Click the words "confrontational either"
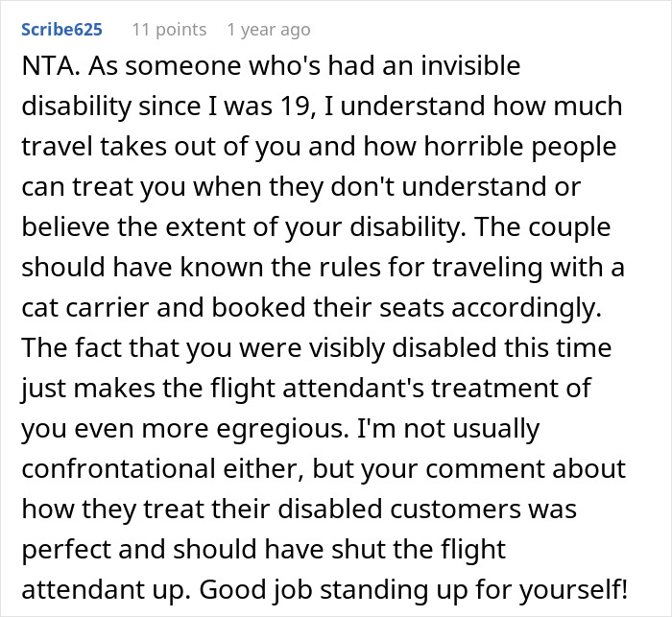Screen dimensions: 672x617 [159, 469]
